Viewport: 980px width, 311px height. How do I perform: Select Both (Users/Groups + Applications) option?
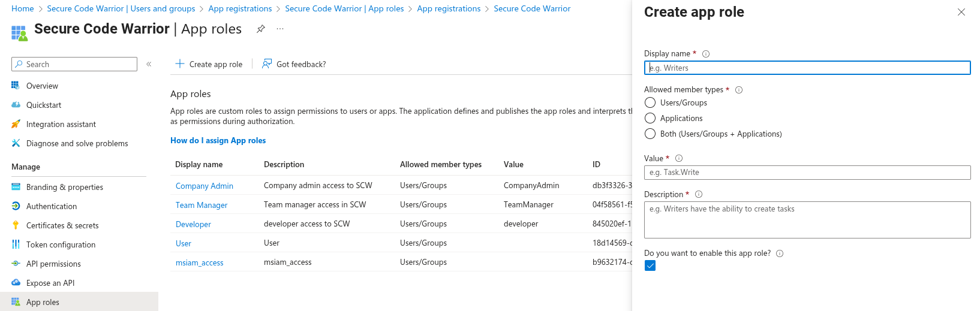(650, 134)
